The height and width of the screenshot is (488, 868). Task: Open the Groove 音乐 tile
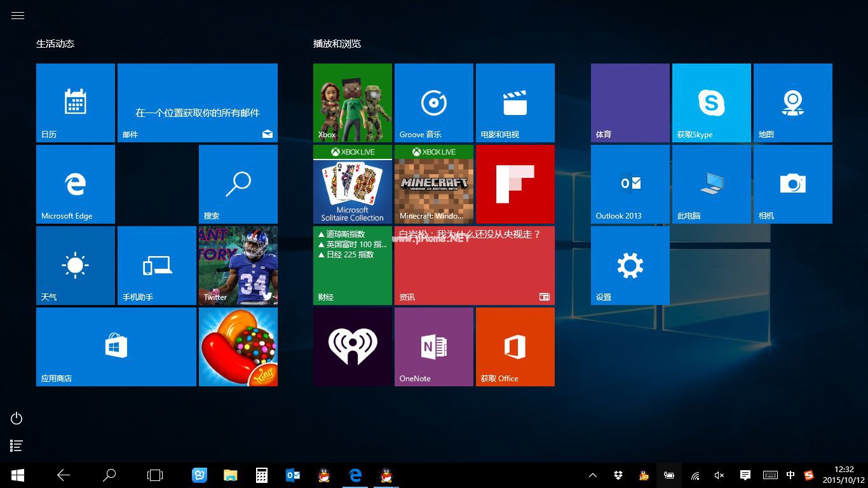(x=434, y=102)
